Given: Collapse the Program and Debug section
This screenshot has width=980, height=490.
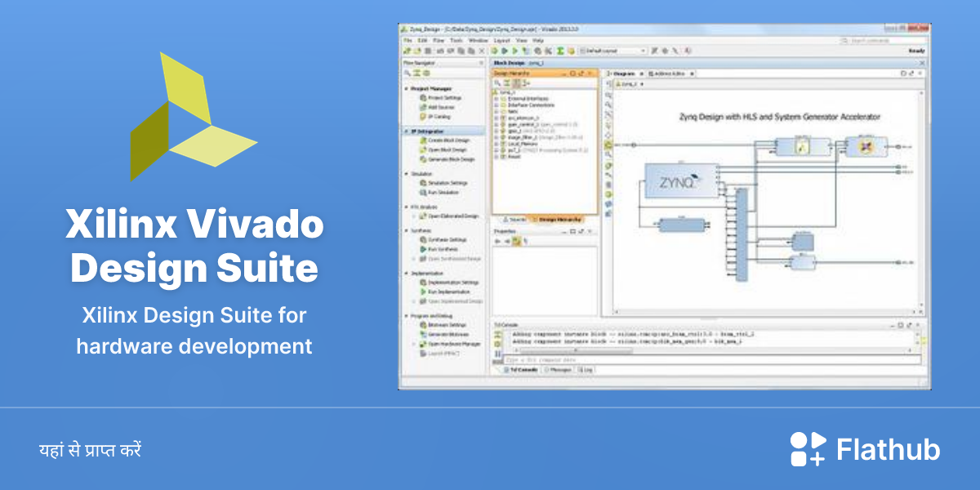Looking at the screenshot, I should 407,315.
